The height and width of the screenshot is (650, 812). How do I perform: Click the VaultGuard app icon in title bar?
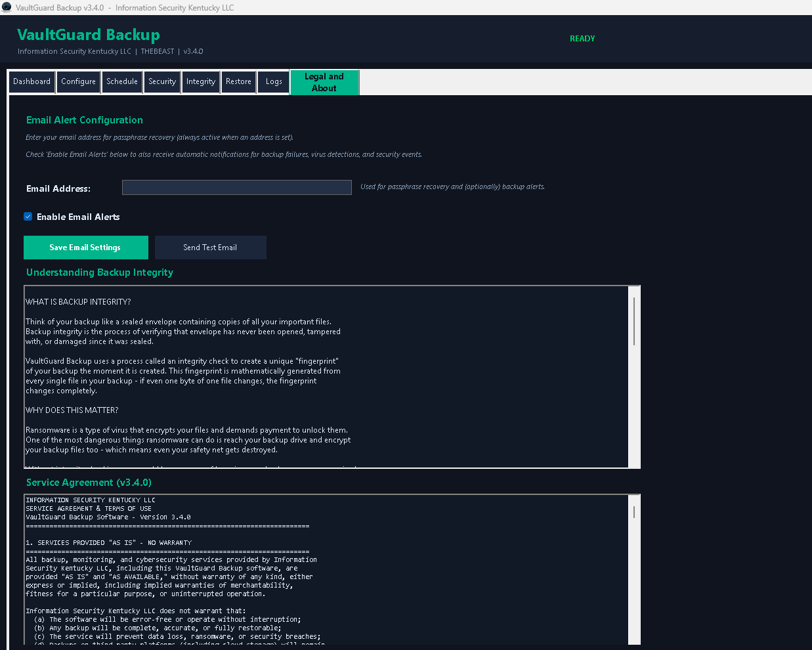7,7
